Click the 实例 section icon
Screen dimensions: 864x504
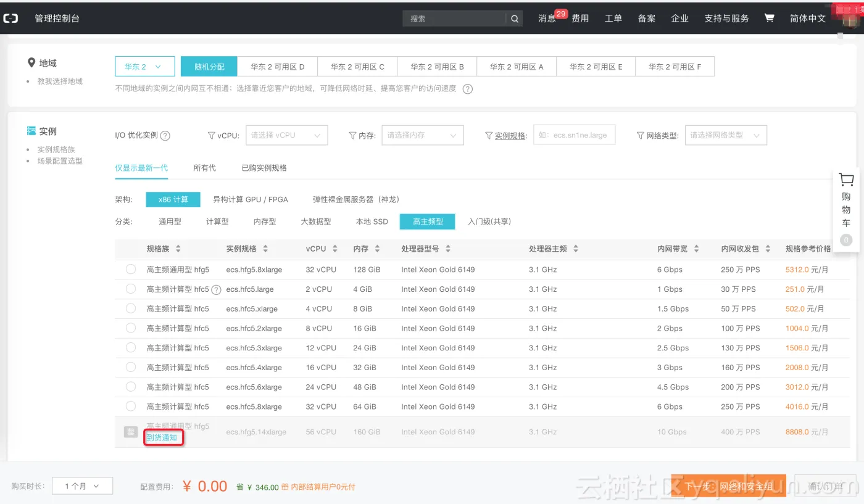pos(31,131)
